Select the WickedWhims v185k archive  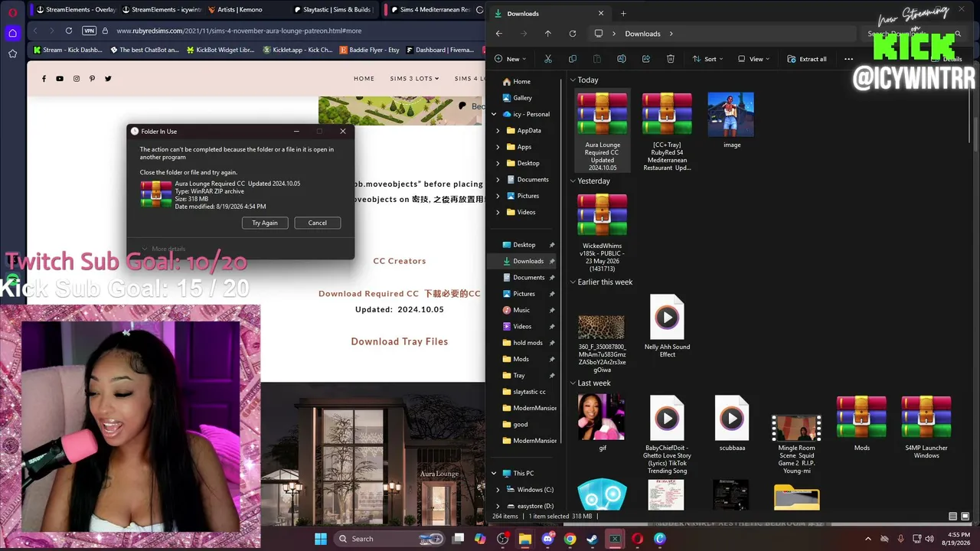602,232
